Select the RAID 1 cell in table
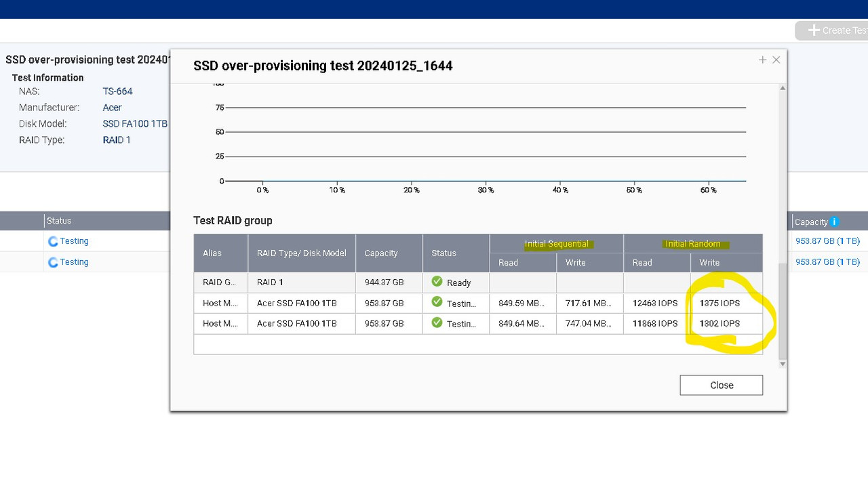Image resolution: width=868 pixels, height=500 pixels. pyautogui.click(x=302, y=283)
